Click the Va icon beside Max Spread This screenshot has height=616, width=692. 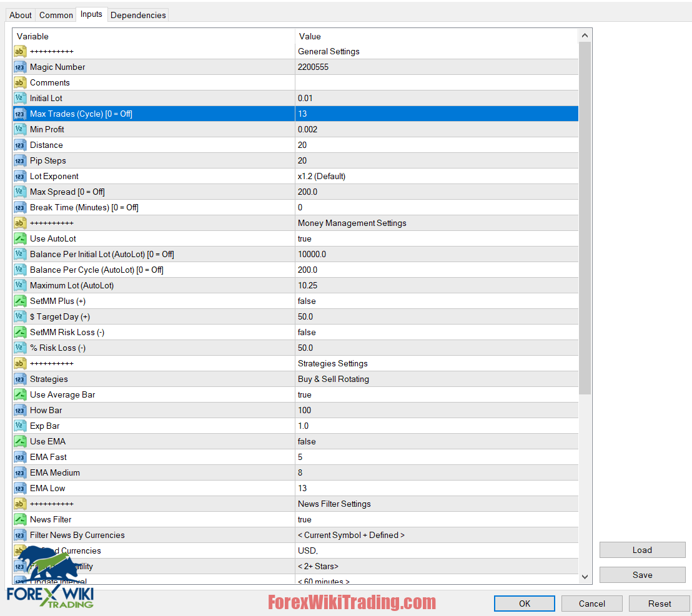coord(19,192)
